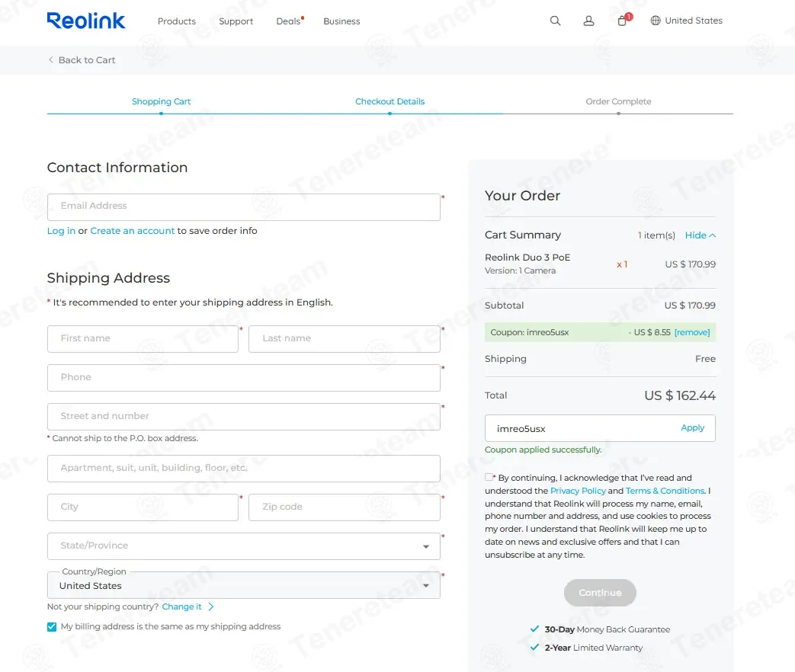
Task: Click the Apply coupon button
Action: click(x=693, y=427)
